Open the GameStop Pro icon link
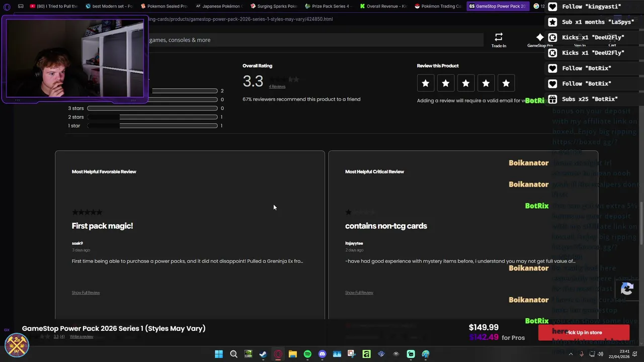The width and height of the screenshot is (644, 362). point(540,40)
